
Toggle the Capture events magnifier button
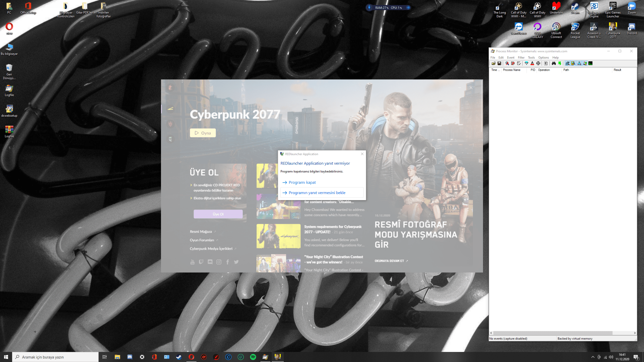pos(507,63)
